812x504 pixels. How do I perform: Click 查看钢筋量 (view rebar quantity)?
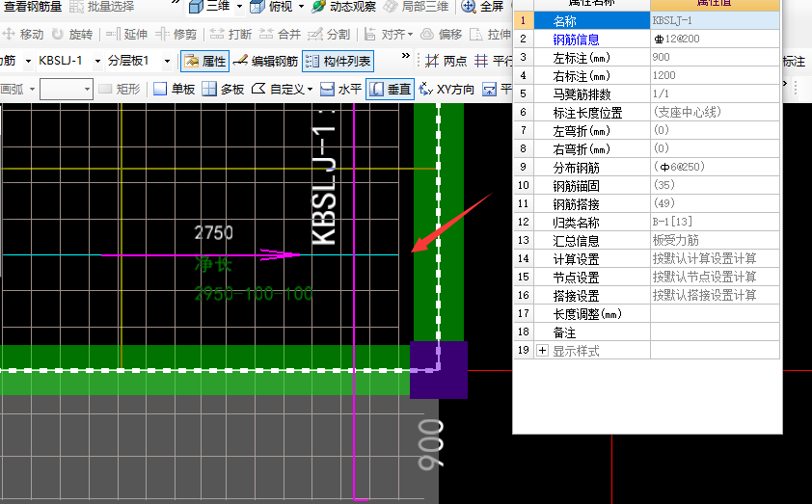click(32, 6)
